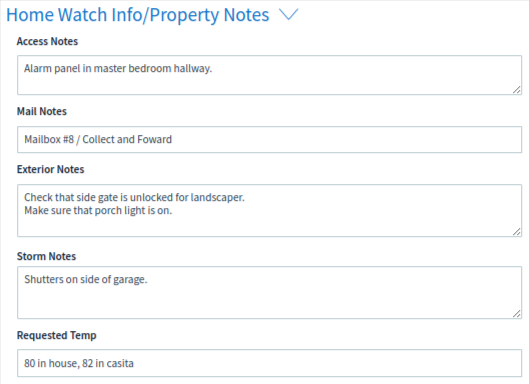Click inside the Exterior Notes text area

pos(270,211)
